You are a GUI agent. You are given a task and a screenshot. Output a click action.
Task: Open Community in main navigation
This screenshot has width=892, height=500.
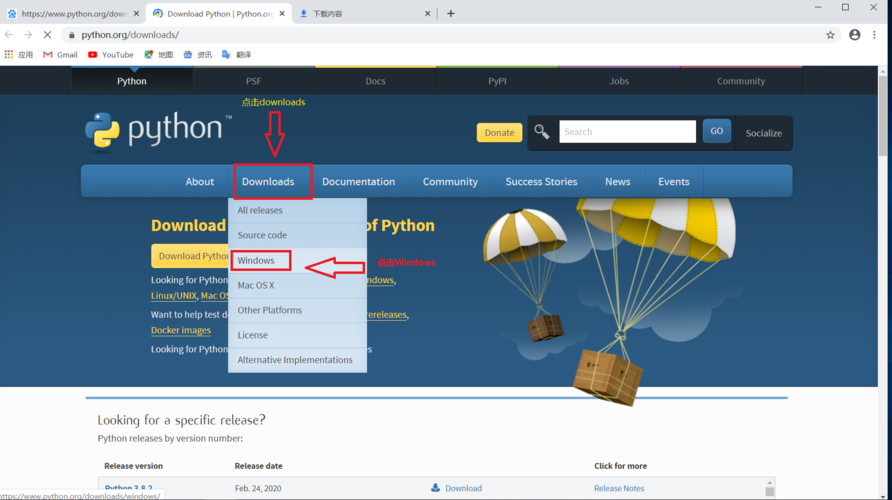pos(450,181)
